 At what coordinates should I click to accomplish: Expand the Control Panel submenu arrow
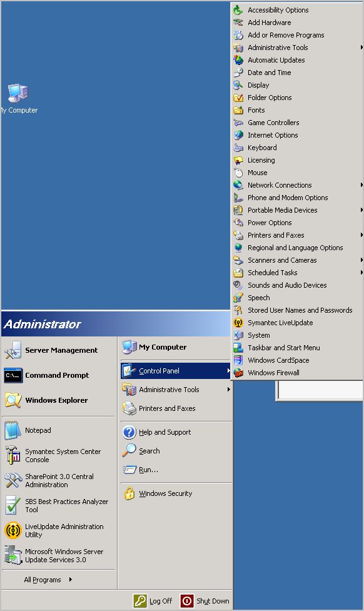pyautogui.click(x=228, y=371)
